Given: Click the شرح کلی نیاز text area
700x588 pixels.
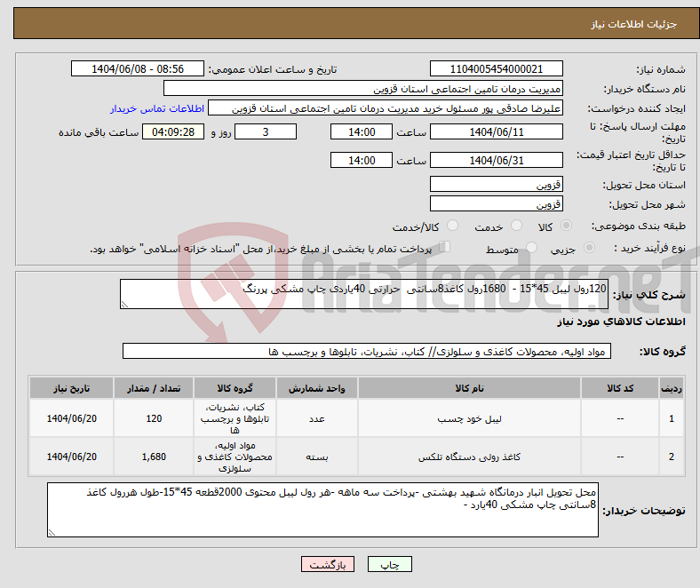Looking at the screenshot, I should 364,294.
